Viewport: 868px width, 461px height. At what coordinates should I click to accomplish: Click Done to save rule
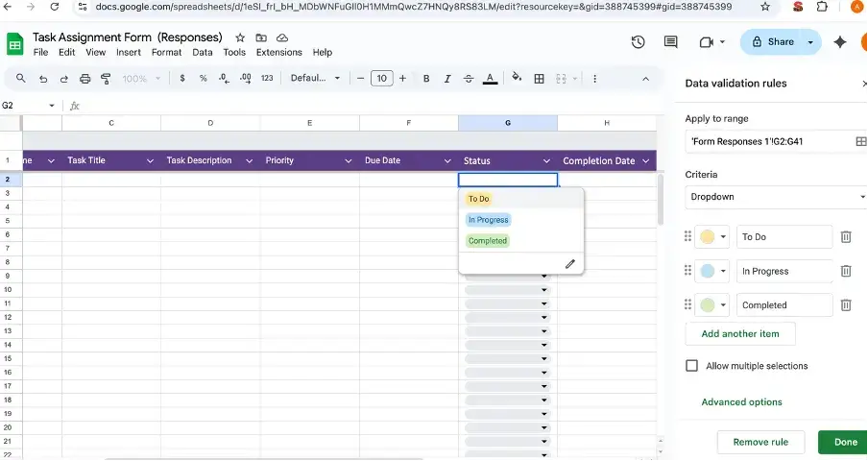click(845, 442)
